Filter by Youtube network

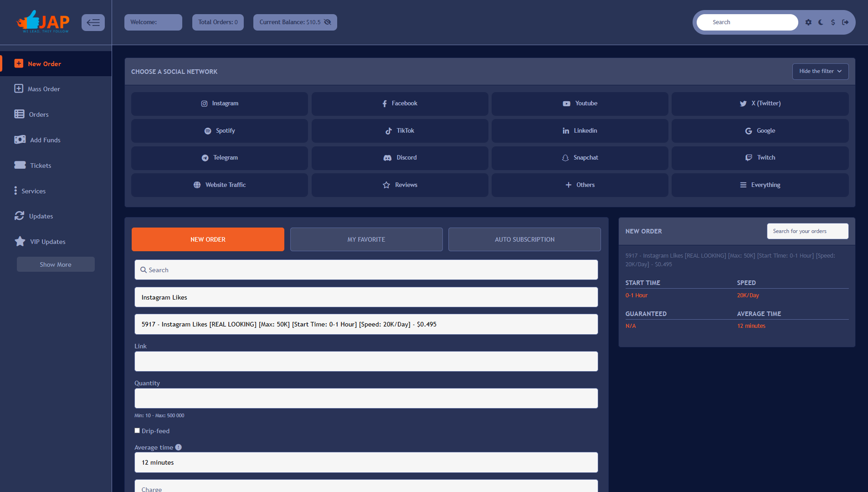[580, 104]
